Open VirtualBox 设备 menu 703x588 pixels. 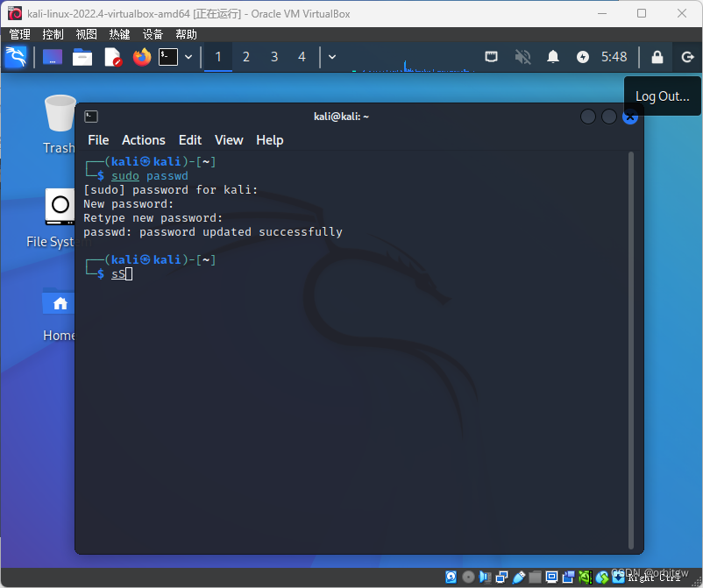click(153, 34)
